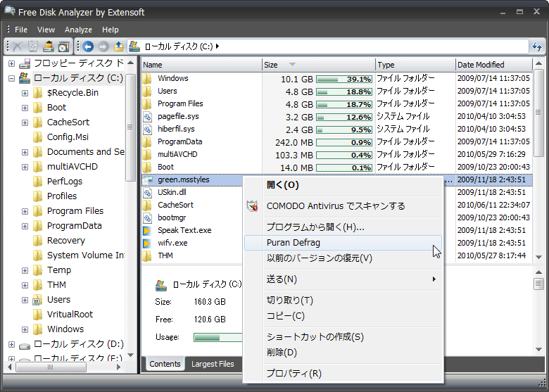Open プロパティ(R) from context menu

click(343, 374)
